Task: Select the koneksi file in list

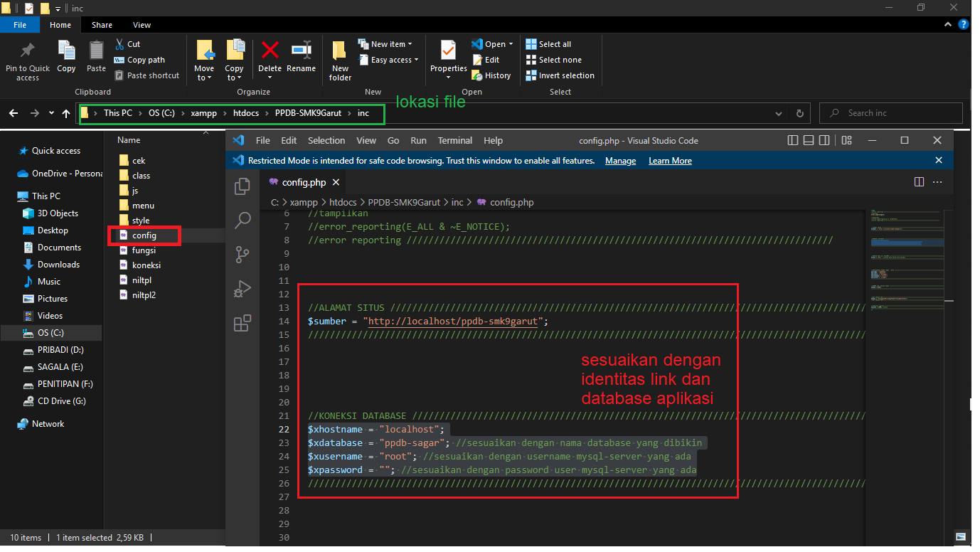Action: [x=139, y=265]
